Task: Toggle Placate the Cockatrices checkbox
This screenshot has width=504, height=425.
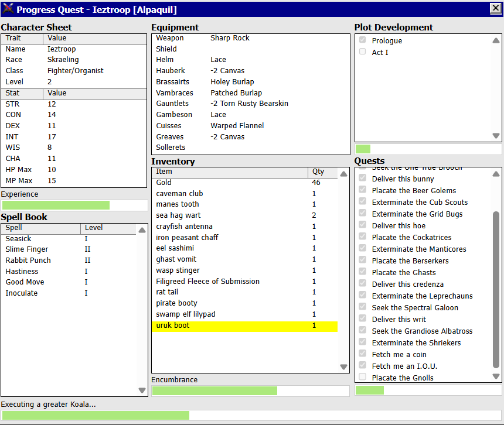Action: [x=363, y=237]
